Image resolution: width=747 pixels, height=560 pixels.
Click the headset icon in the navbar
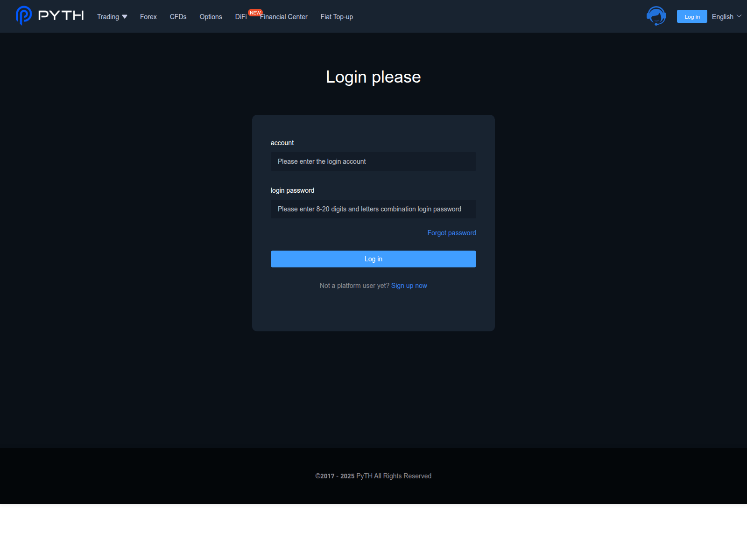(x=656, y=16)
